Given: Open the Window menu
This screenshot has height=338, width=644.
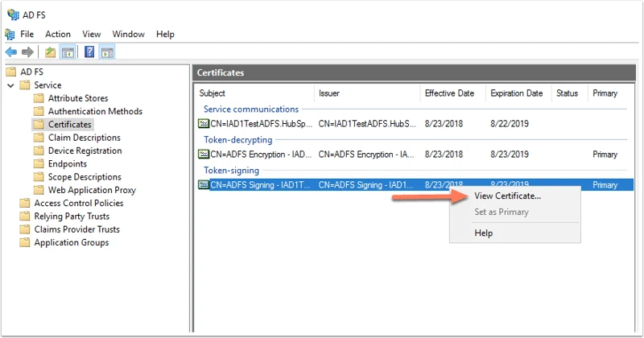Looking at the screenshot, I should (129, 34).
